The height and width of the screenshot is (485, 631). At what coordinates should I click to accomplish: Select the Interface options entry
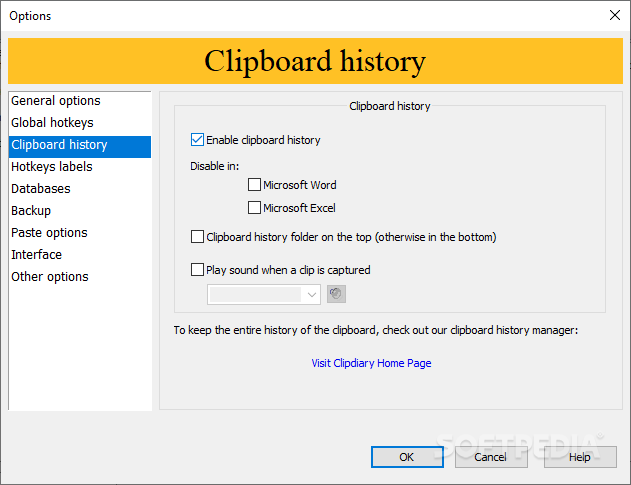36,255
